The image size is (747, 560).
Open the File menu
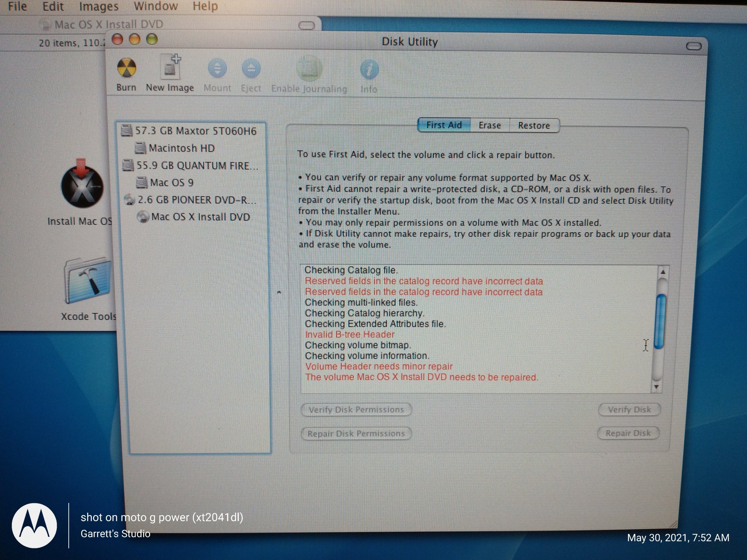click(18, 6)
